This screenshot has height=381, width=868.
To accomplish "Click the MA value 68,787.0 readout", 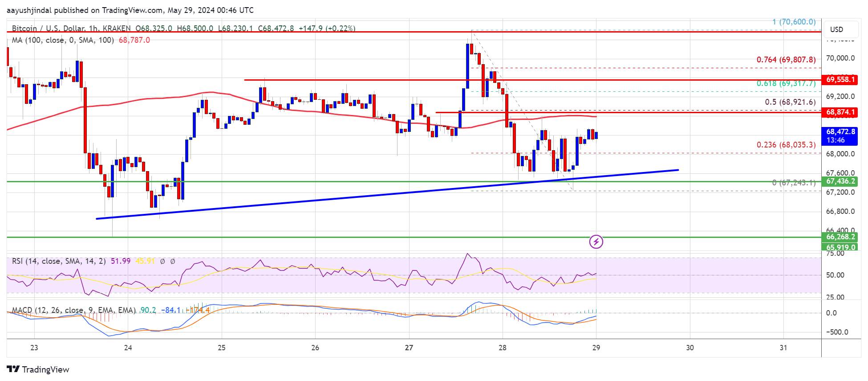I will (x=134, y=40).
